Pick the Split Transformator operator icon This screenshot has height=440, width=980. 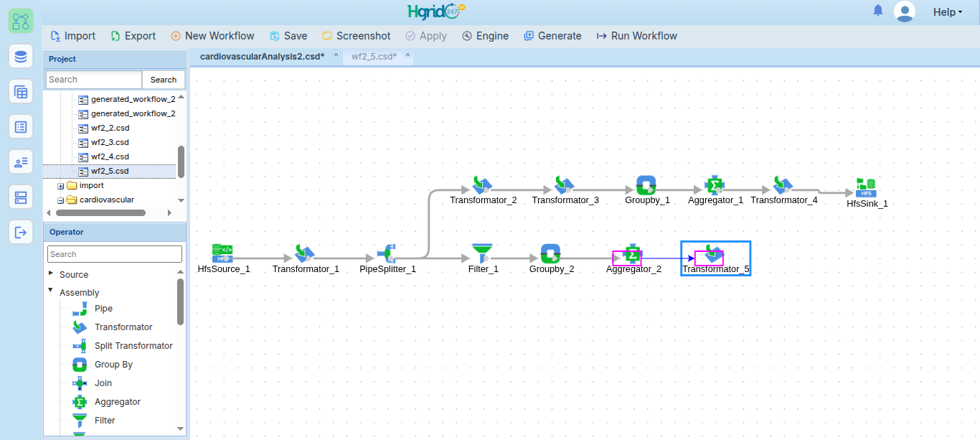80,346
